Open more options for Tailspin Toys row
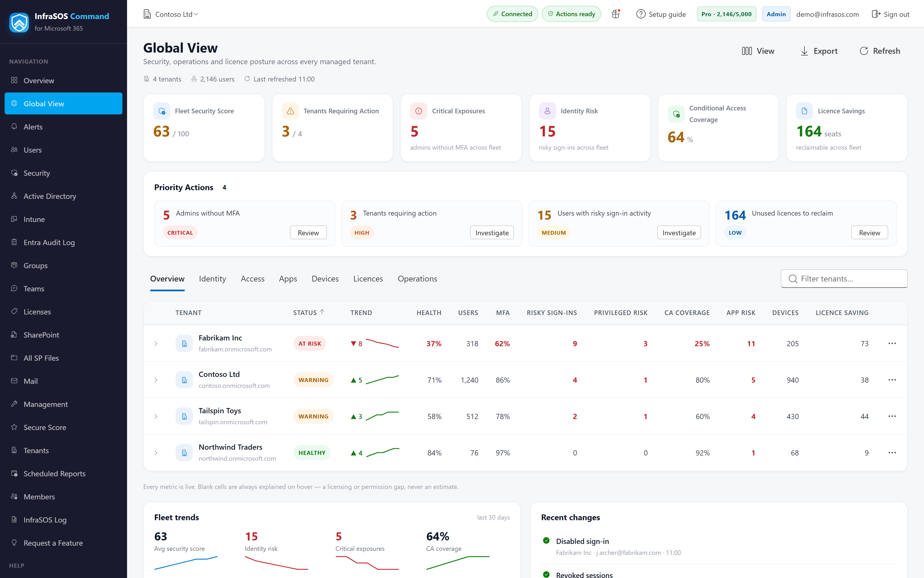 (x=892, y=416)
